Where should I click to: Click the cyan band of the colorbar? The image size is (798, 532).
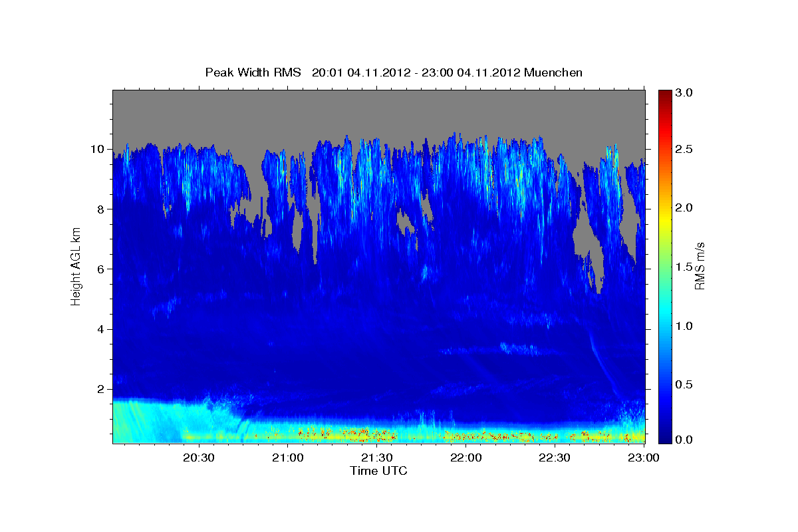tap(664, 311)
